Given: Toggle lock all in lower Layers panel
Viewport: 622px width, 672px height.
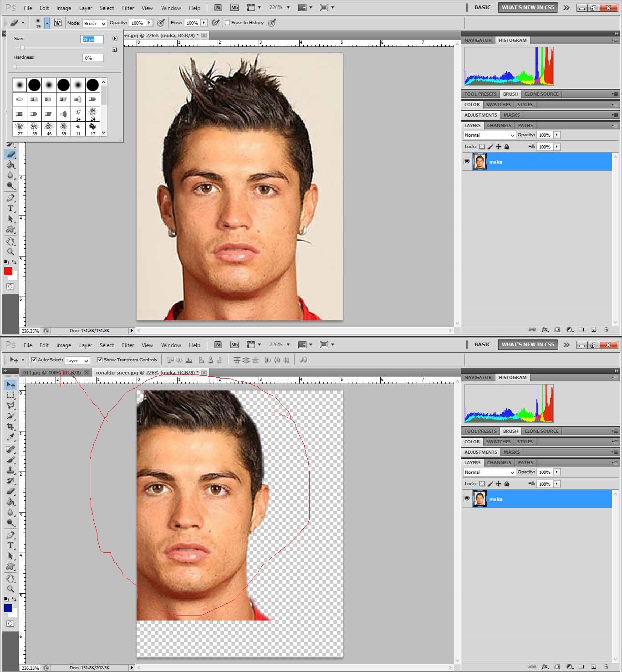Looking at the screenshot, I should (x=506, y=484).
